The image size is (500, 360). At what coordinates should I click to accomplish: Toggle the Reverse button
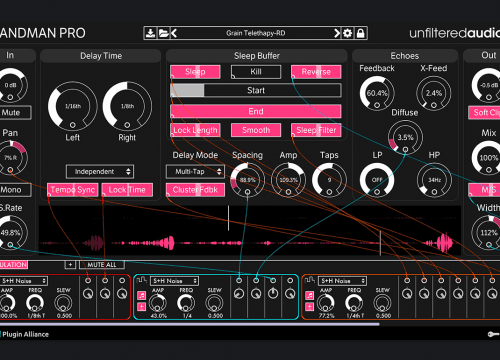[316, 72]
